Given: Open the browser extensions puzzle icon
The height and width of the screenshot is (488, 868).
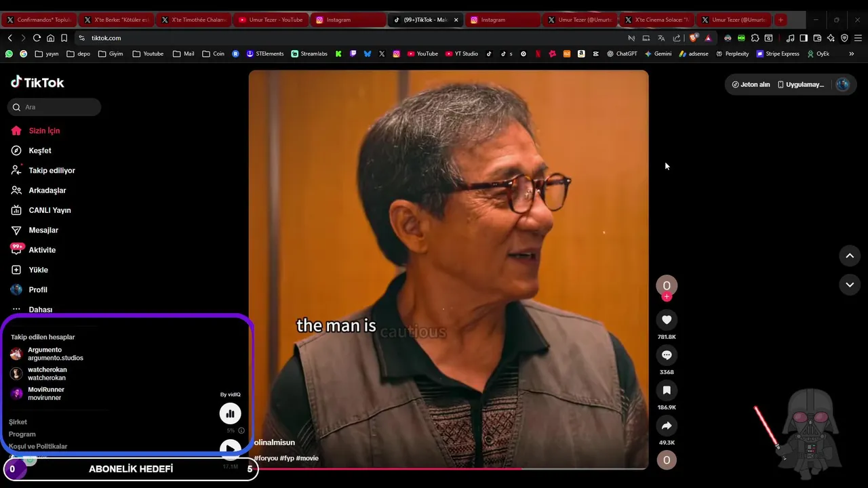Looking at the screenshot, I should coord(755,38).
